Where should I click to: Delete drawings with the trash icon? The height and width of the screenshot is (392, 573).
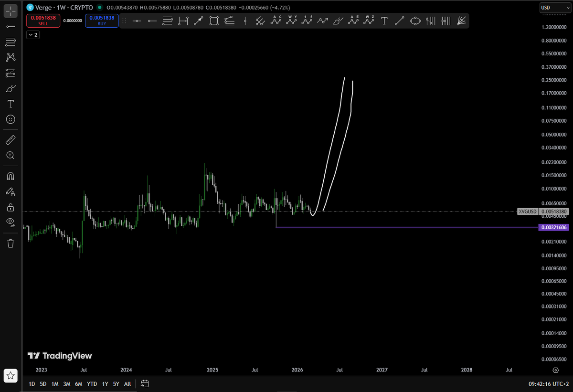tap(11, 244)
